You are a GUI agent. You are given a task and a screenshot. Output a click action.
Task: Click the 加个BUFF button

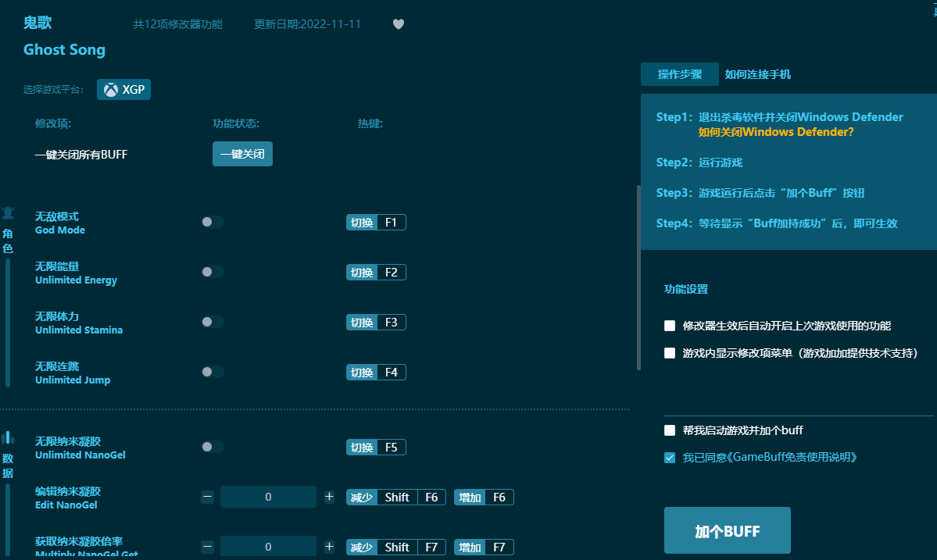click(728, 531)
